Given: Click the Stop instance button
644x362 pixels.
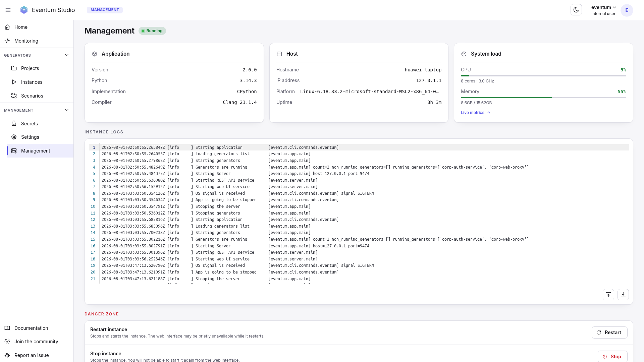Looking at the screenshot, I should [612, 357].
